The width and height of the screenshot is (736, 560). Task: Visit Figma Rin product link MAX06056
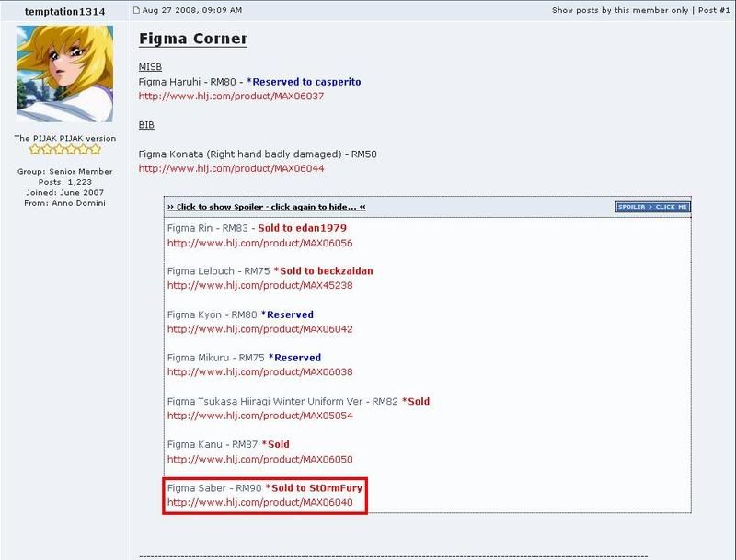(259, 243)
